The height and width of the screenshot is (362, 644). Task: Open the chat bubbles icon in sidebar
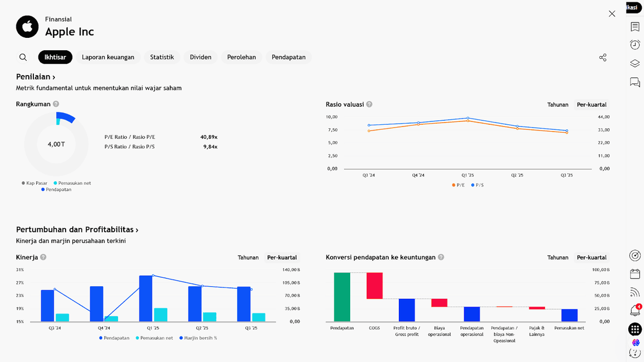(635, 83)
